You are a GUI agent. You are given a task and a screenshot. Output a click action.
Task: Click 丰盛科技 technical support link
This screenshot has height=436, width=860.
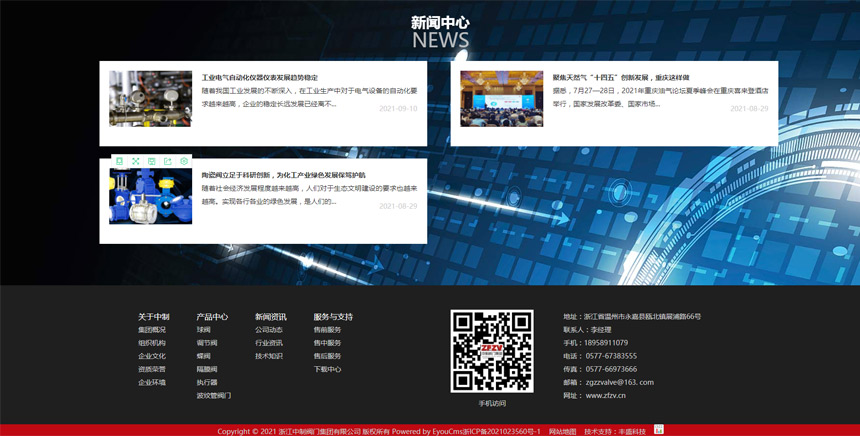633,431
